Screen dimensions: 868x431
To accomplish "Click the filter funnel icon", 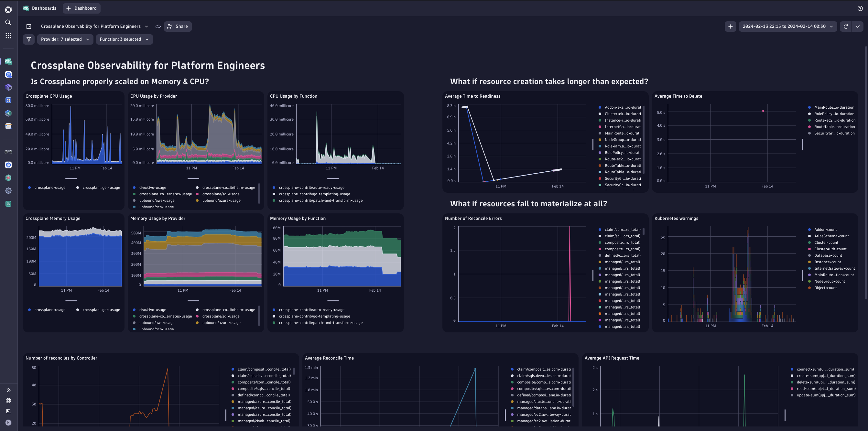I will click(x=29, y=39).
